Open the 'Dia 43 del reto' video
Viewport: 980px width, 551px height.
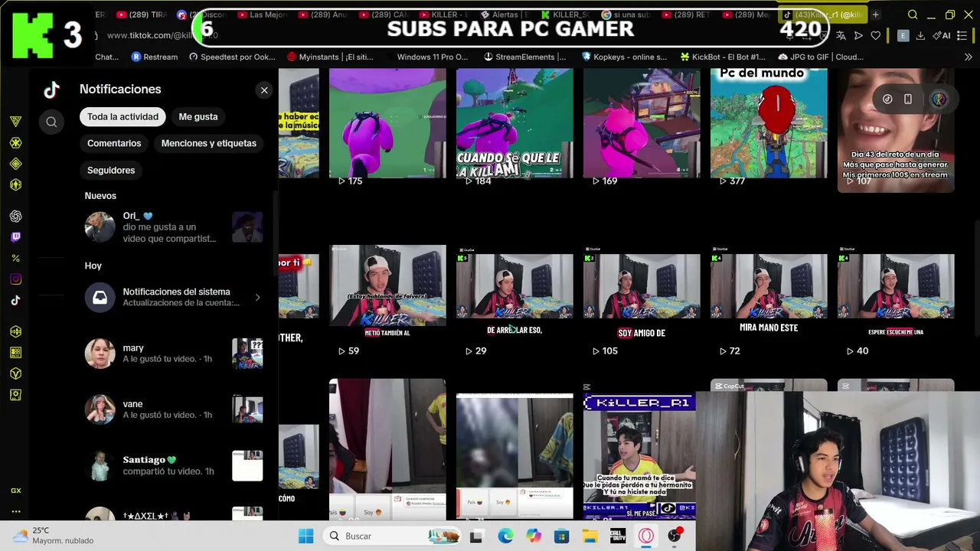point(896,130)
